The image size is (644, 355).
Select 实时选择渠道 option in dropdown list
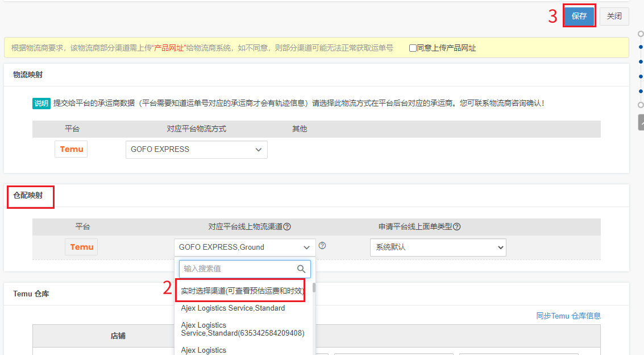(242, 291)
